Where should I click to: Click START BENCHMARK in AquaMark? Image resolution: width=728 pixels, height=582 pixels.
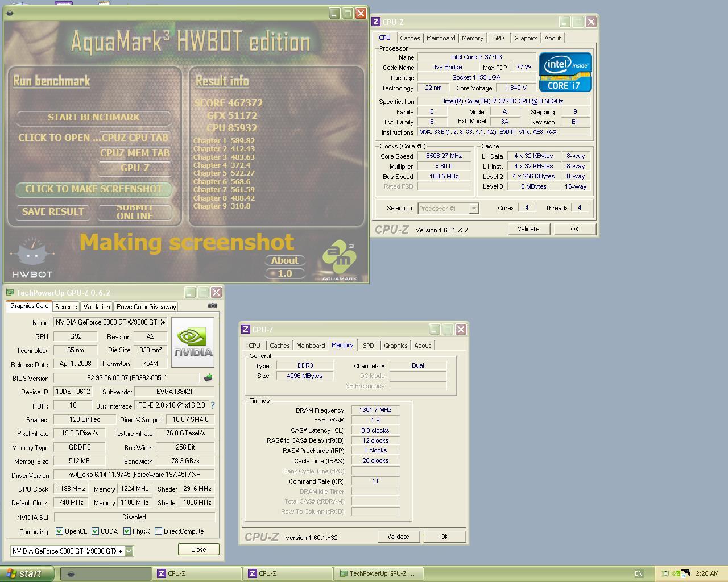point(94,117)
